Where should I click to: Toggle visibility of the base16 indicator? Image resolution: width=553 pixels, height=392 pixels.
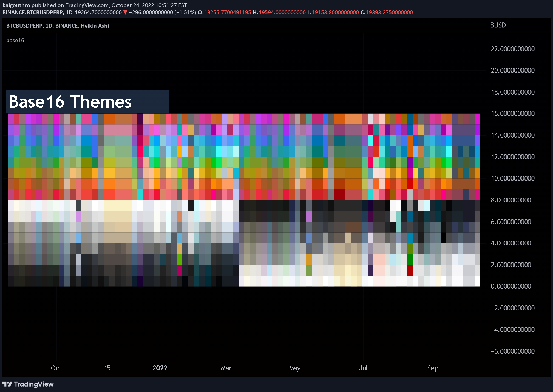15,40
